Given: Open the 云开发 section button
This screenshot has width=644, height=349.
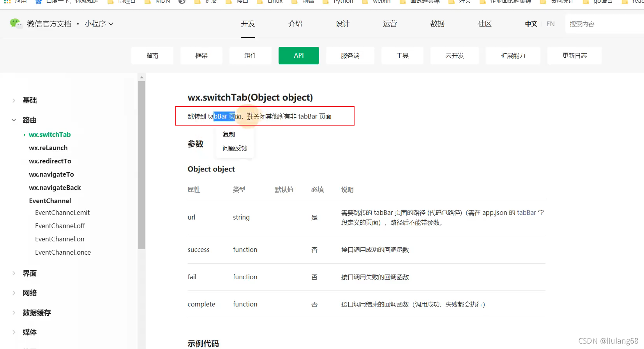Looking at the screenshot, I should click(x=455, y=55).
